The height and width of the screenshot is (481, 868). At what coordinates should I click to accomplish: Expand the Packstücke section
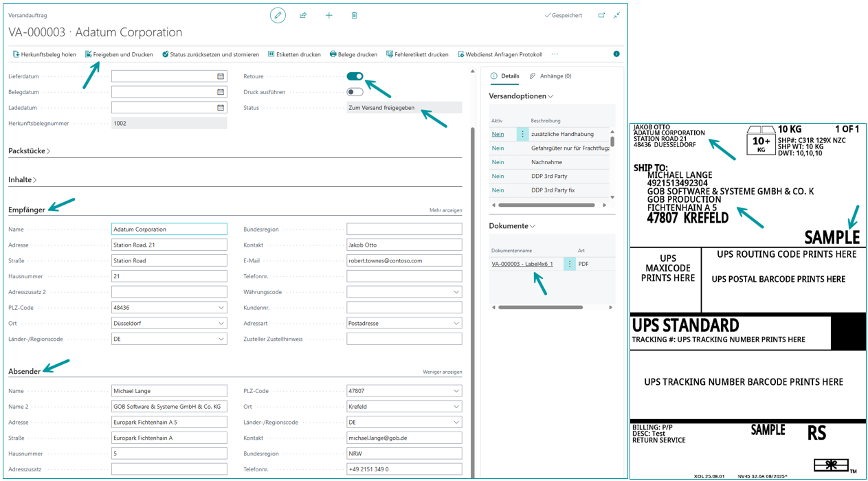click(x=29, y=150)
